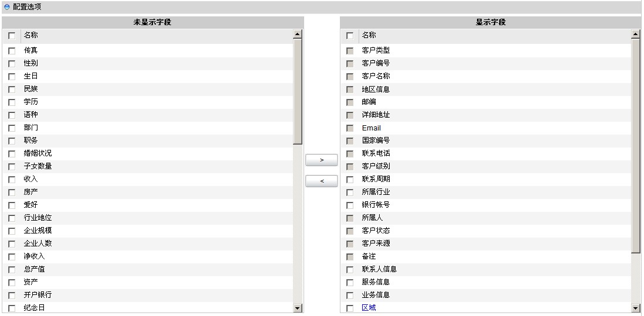
Task: Check the 部门 checkbox
Action: pos(12,128)
